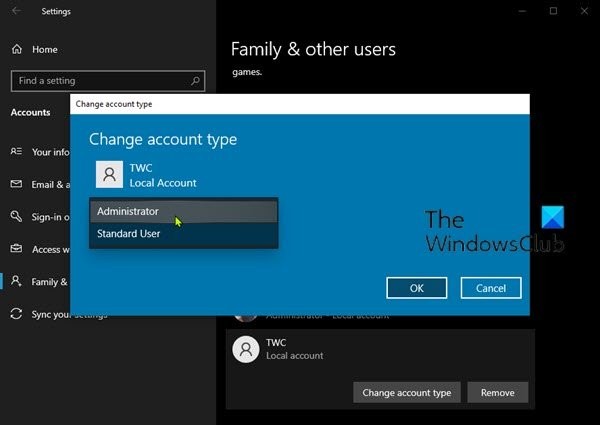
Task: Close the Settings window
Action: click(584, 11)
